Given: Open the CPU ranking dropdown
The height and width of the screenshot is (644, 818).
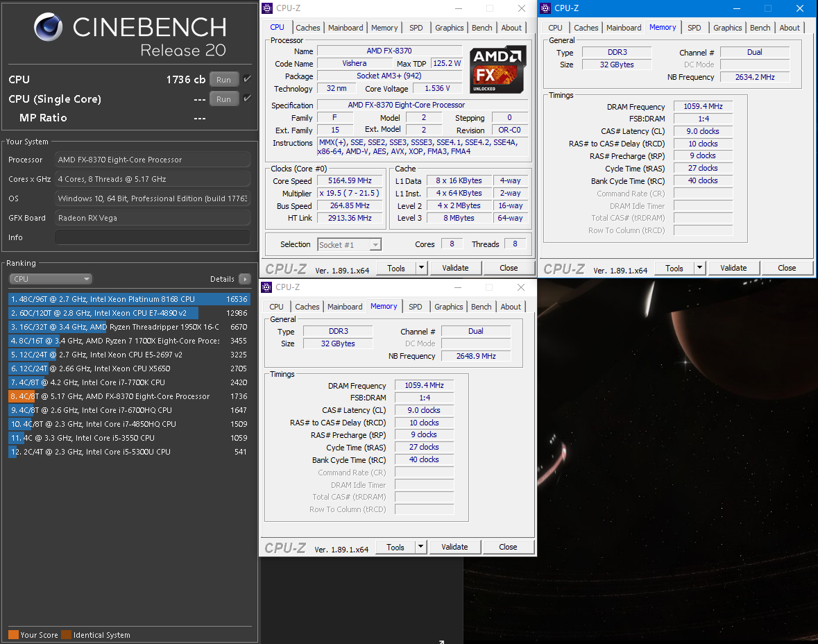Looking at the screenshot, I should tap(51, 279).
